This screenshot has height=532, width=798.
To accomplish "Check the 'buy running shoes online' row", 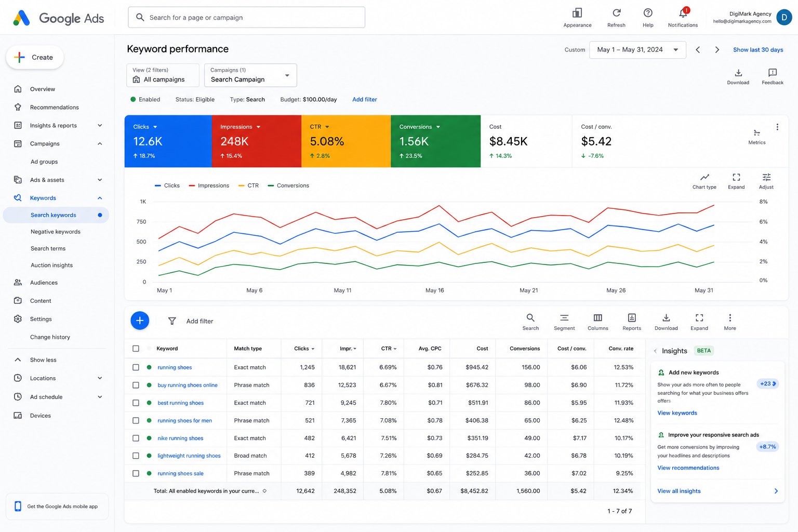I will click(136, 385).
